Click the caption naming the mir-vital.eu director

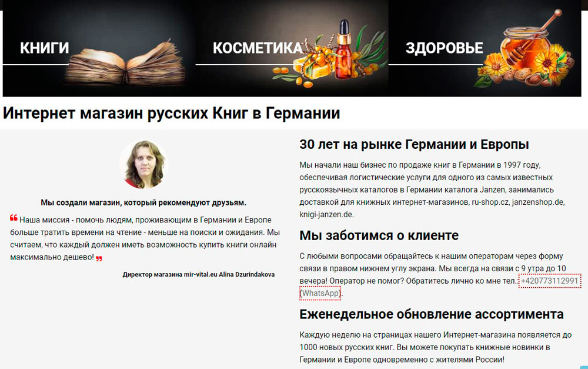click(x=198, y=274)
